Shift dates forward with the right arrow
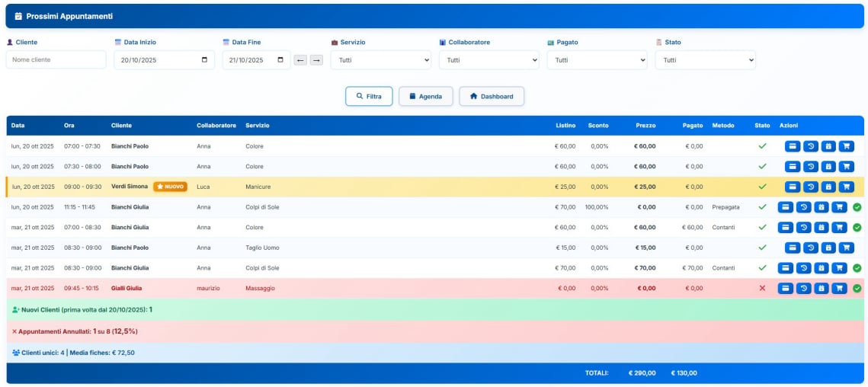Screen dimensions: 868x387 click(x=316, y=60)
